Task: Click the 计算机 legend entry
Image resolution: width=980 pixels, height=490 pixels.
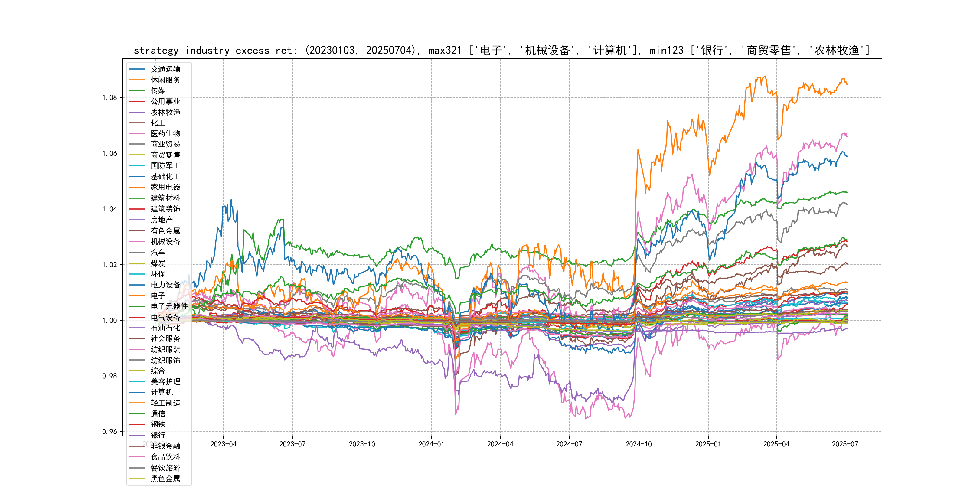Action: coord(161,392)
